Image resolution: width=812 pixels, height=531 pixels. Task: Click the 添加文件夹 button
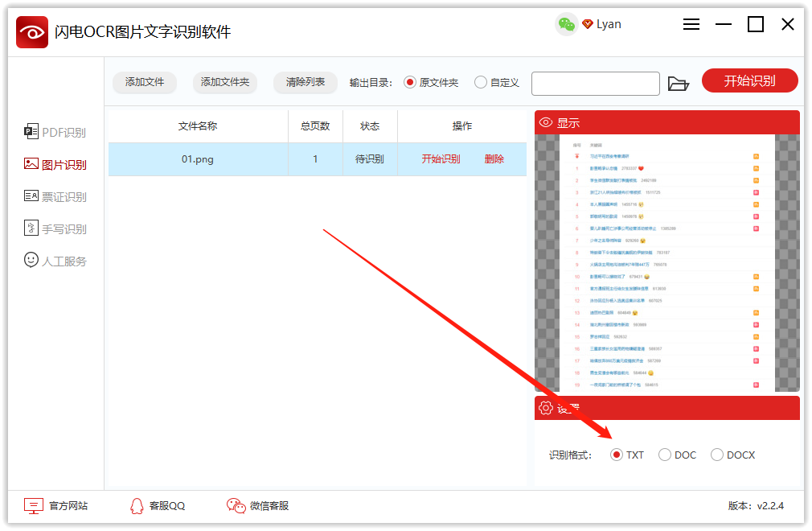pyautogui.click(x=225, y=82)
